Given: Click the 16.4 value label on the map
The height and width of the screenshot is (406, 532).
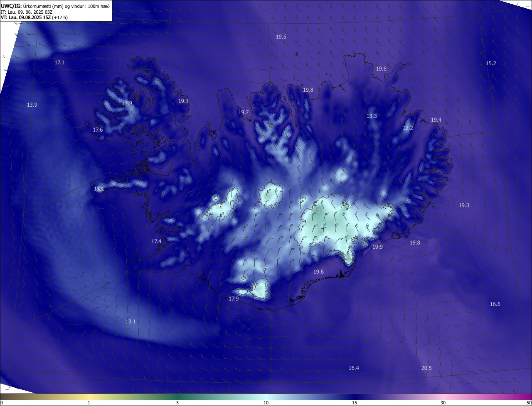Looking at the screenshot, I should click(354, 368).
